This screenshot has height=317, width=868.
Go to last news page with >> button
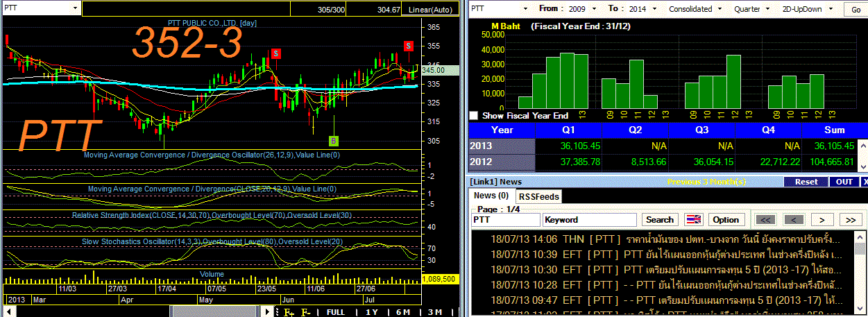coord(850,220)
